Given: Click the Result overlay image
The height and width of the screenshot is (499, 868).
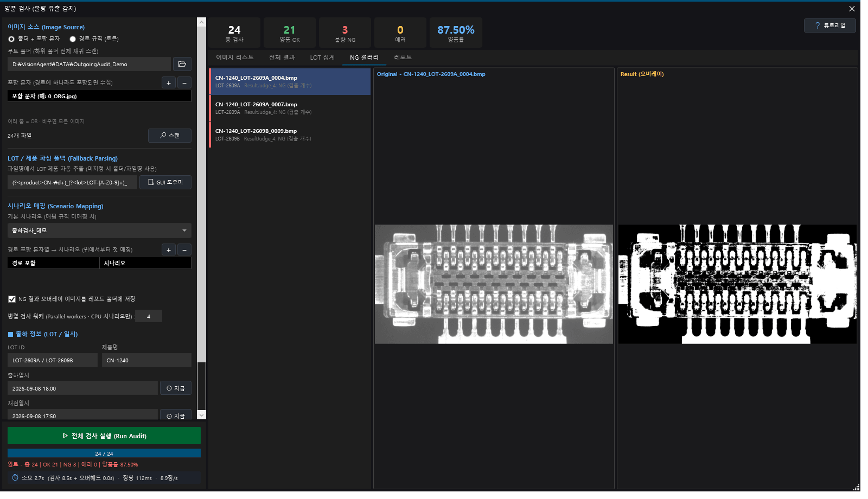Looking at the screenshot, I should coord(737,284).
